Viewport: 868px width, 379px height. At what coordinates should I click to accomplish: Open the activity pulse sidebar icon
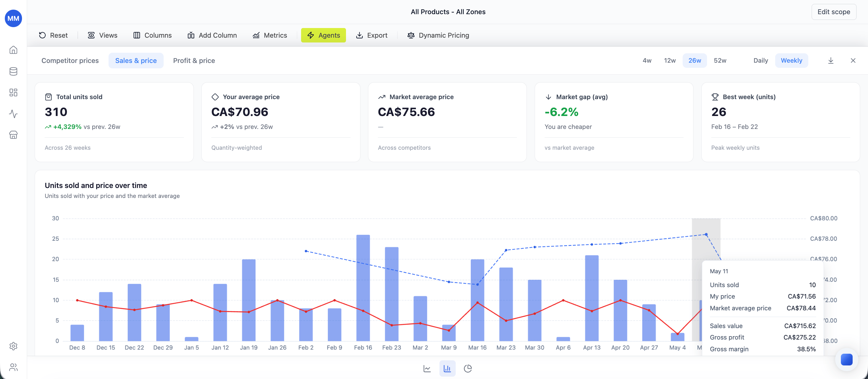pos(14,114)
